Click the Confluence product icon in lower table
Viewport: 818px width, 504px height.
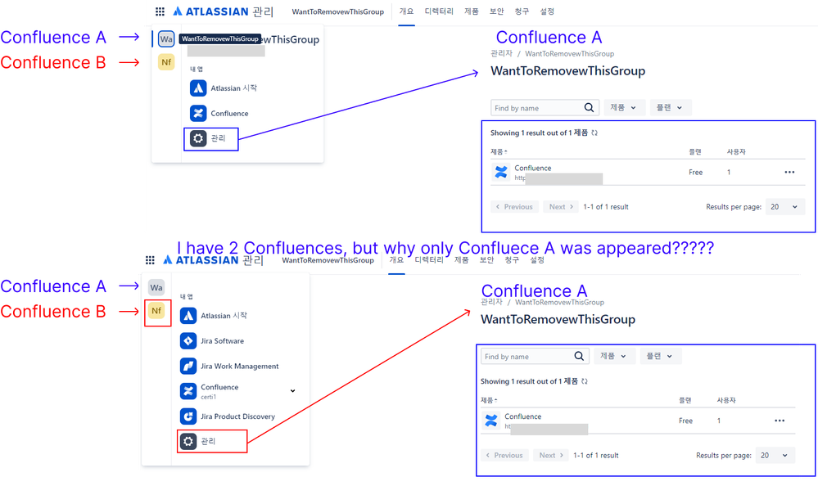(x=491, y=421)
